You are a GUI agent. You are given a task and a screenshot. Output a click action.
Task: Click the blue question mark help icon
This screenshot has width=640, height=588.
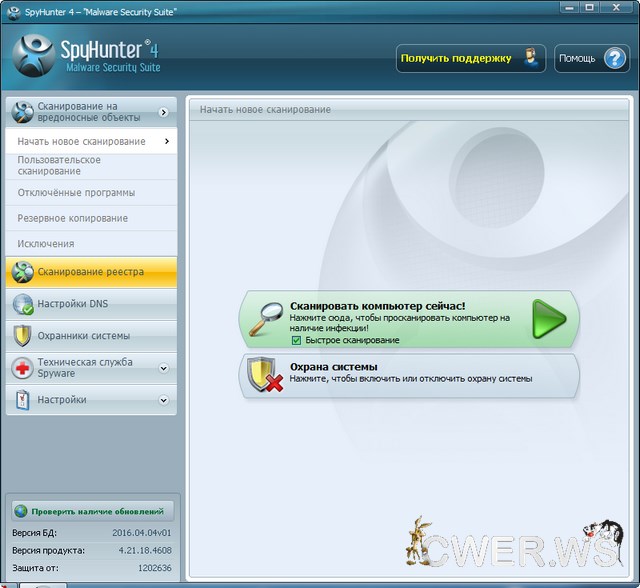(614, 58)
